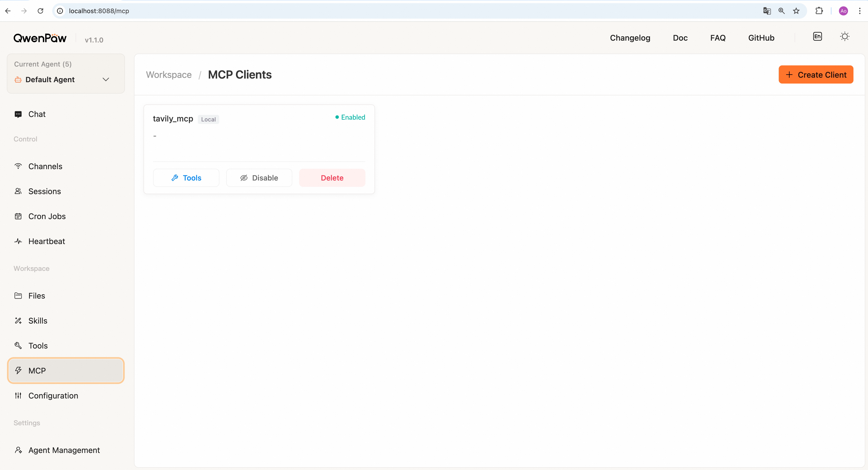Open the Changelog link

click(x=630, y=38)
